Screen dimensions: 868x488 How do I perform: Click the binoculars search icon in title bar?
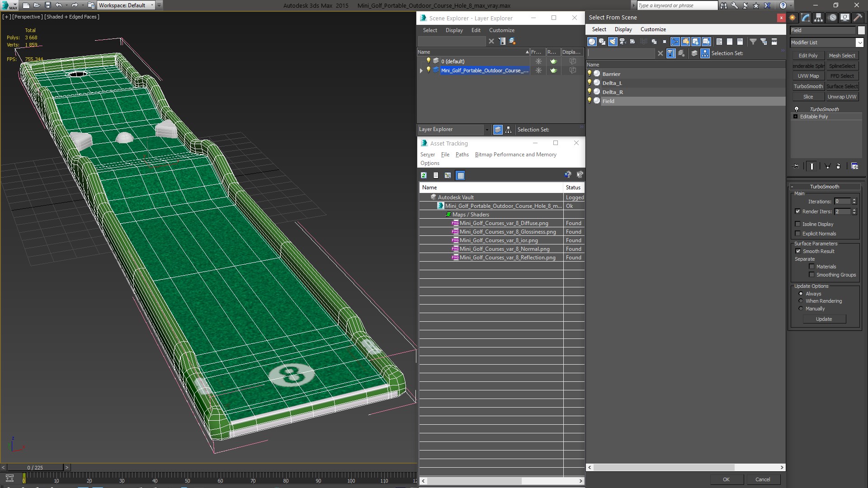tap(724, 5)
